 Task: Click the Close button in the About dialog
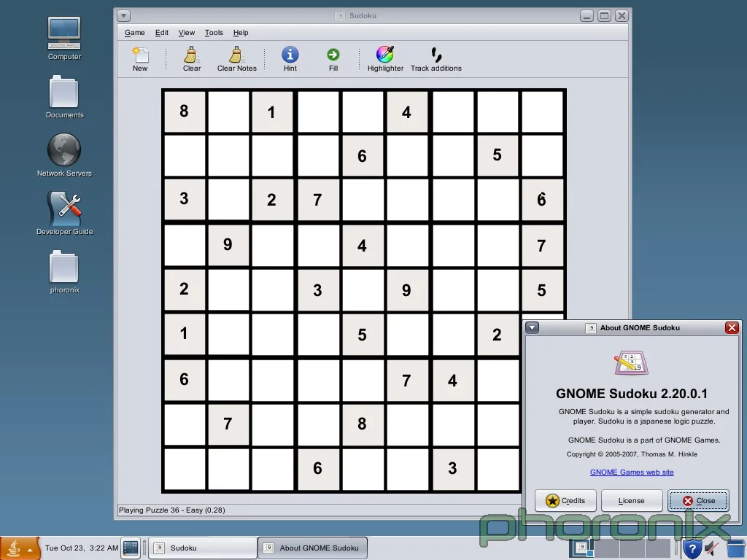tap(698, 500)
